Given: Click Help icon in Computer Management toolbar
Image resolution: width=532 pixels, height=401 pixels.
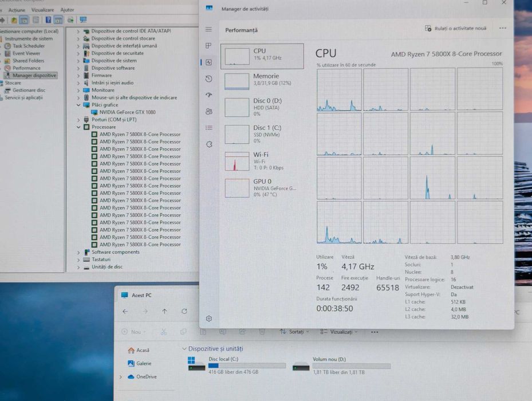Looking at the screenshot, I should (48, 20).
